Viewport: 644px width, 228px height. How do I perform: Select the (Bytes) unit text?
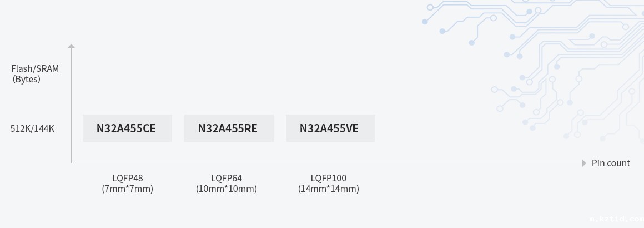(x=27, y=80)
